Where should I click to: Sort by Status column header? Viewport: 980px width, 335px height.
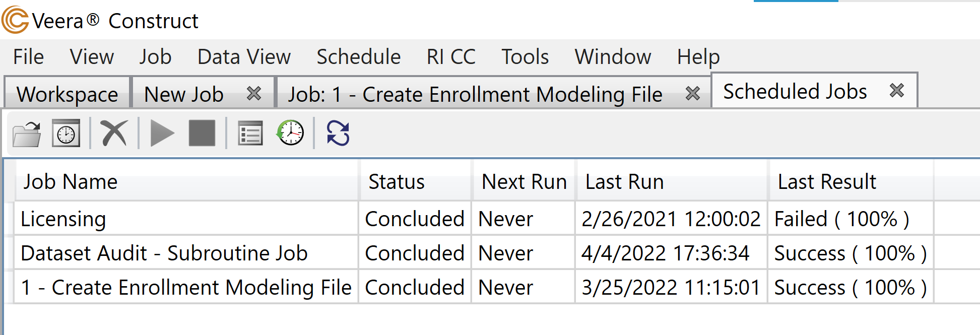pos(416,181)
